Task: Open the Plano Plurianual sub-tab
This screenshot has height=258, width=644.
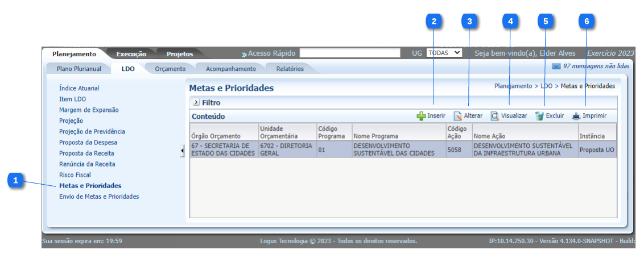Action: pyautogui.click(x=79, y=69)
